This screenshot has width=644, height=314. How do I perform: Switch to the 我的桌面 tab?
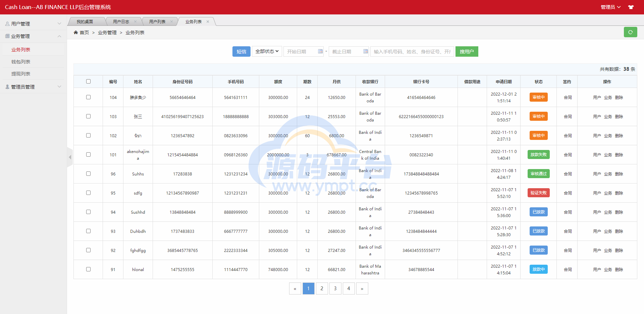[x=85, y=21]
